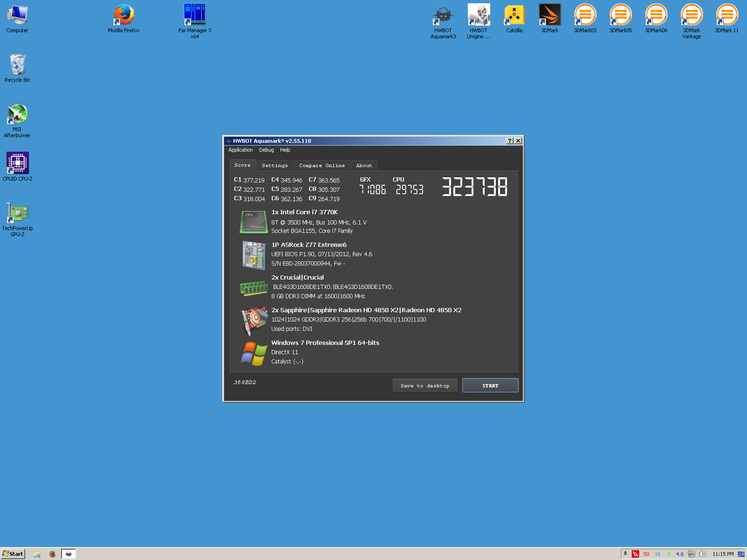Open MSI Afterburner shortcut
The width and height of the screenshot is (747, 560).
[x=17, y=120]
